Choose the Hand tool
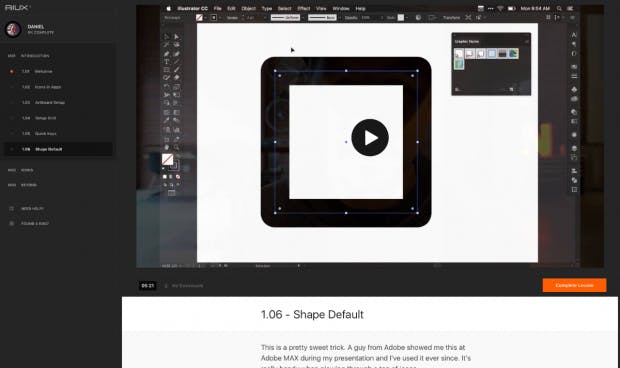Screen dimensions: 620x368 pos(166,147)
